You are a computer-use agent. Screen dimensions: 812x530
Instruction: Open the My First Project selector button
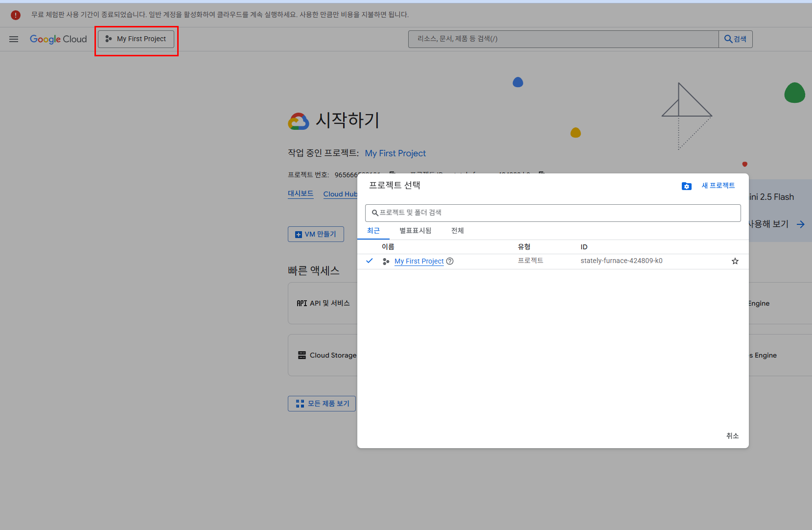pos(136,39)
